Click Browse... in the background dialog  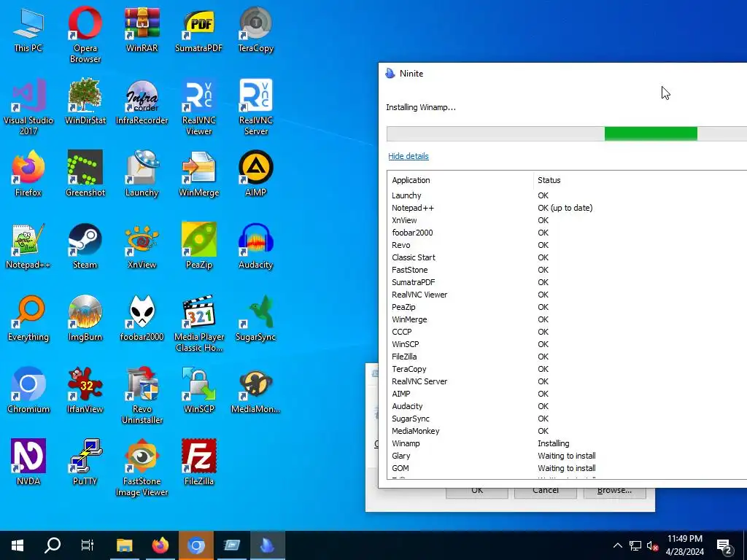point(614,493)
